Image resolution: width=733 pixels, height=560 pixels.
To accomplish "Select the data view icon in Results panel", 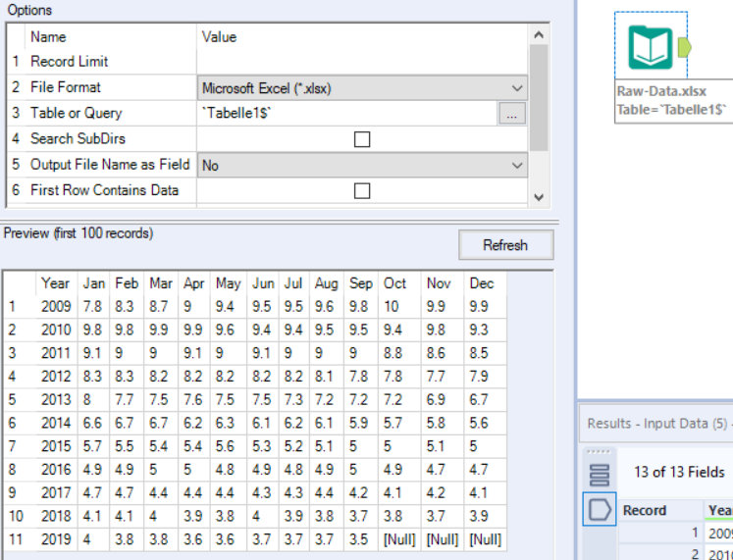I will point(600,509).
